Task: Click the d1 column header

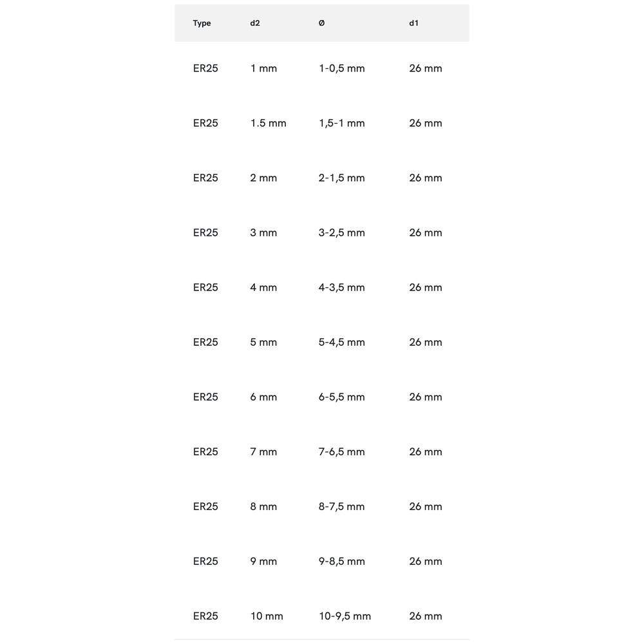Action: pos(413,23)
